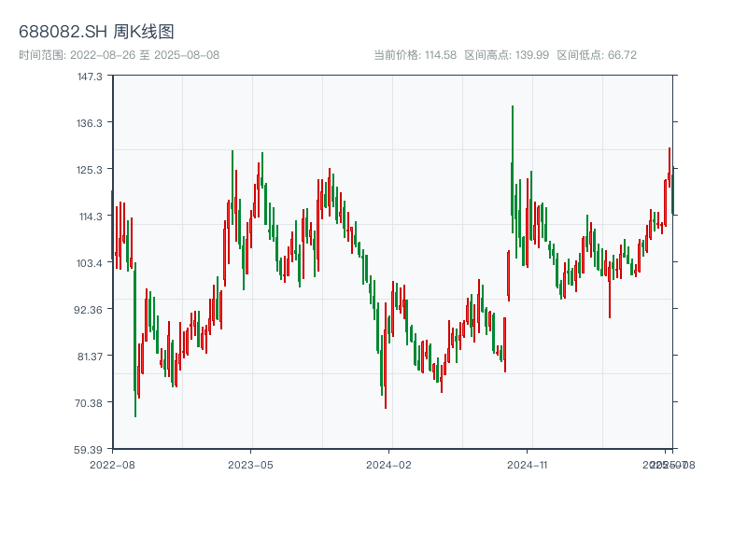This screenshot has height=560, width=747.
Task: Select the 时间范围 date range text
Action: (x=119, y=55)
